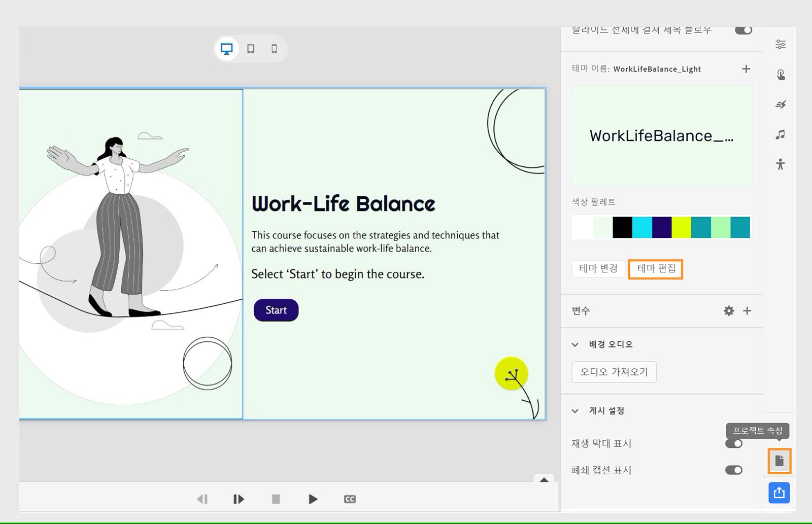Add a new variable with 변수 plus
This screenshot has height=524, width=812.
pyautogui.click(x=747, y=311)
